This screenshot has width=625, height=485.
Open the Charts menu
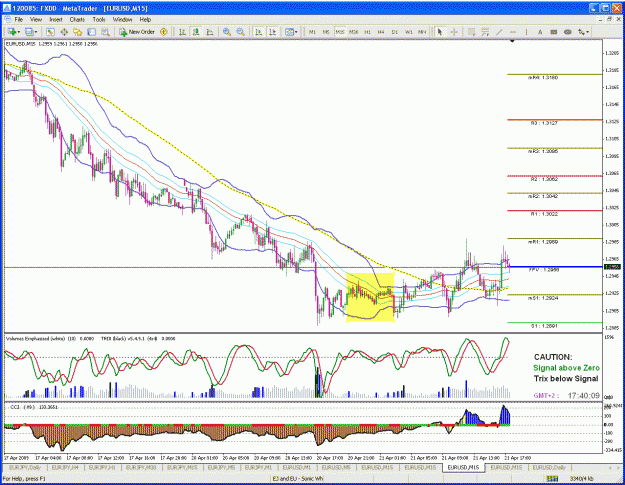tap(77, 20)
